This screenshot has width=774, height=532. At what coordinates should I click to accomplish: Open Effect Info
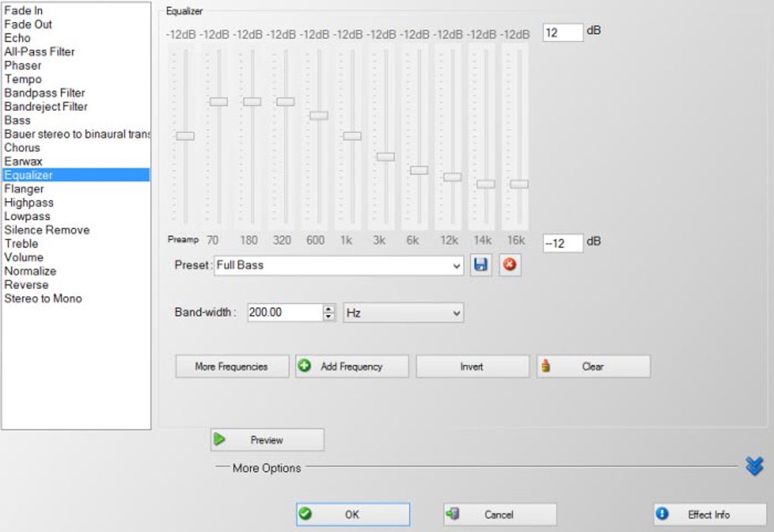coord(709,515)
